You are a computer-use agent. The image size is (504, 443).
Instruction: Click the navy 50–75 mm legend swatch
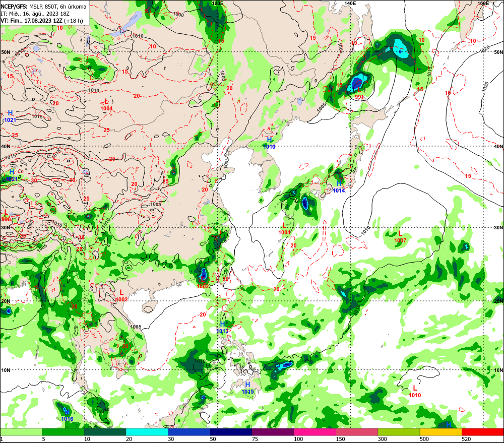click(x=231, y=432)
